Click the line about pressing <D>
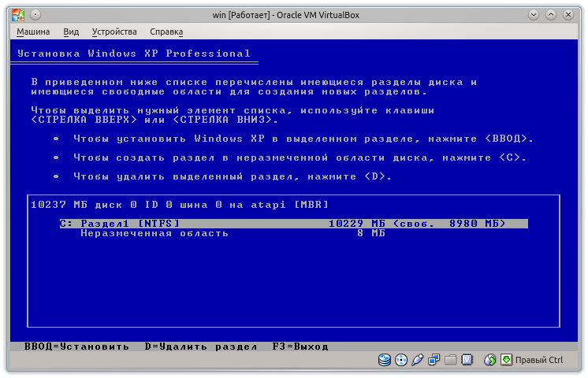The image size is (588, 378). pyautogui.click(x=233, y=176)
